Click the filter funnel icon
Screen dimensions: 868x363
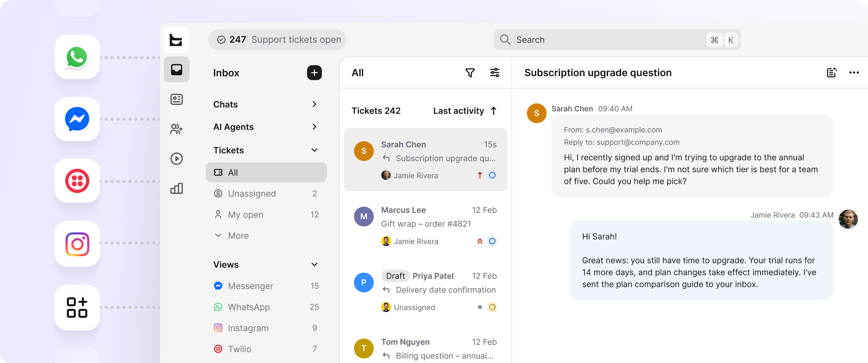point(470,73)
